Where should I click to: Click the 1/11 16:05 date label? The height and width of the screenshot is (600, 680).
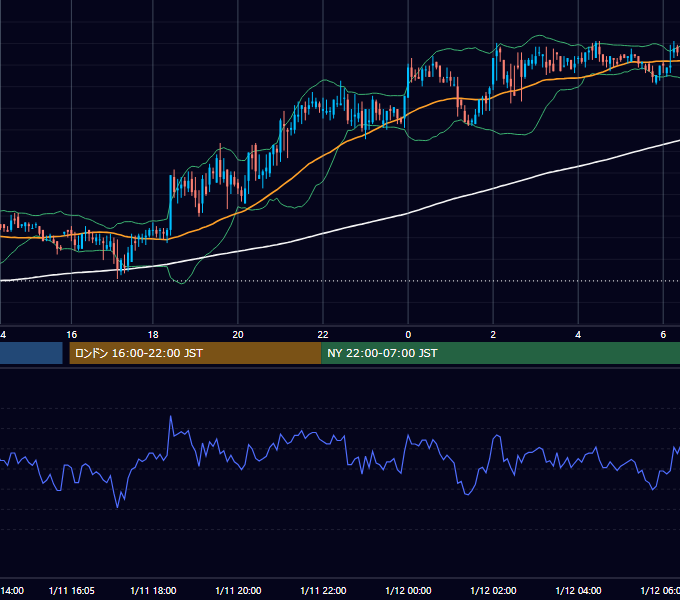[72, 591]
